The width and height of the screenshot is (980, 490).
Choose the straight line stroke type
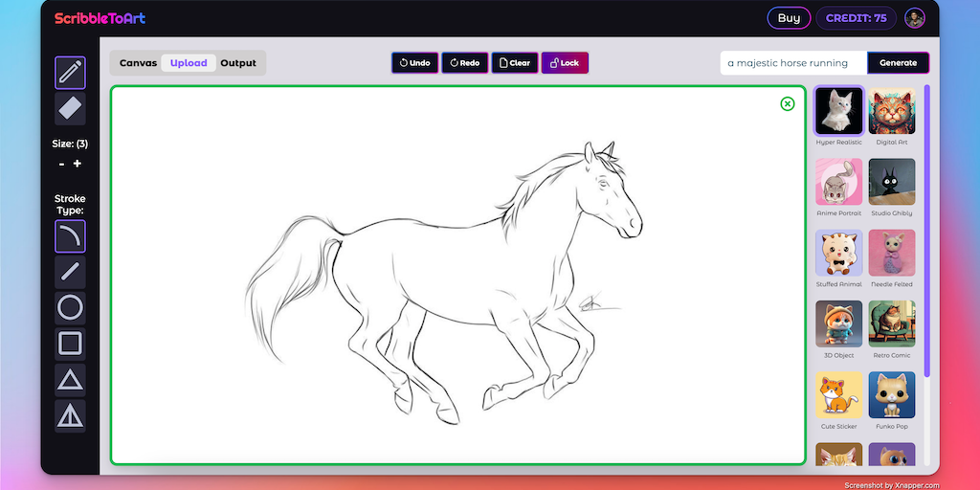coord(70,272)
